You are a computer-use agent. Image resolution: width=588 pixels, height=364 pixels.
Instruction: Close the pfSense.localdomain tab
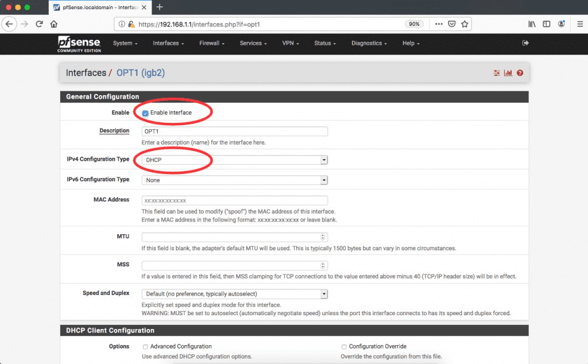pyautogui.click(x=144, y=7)
